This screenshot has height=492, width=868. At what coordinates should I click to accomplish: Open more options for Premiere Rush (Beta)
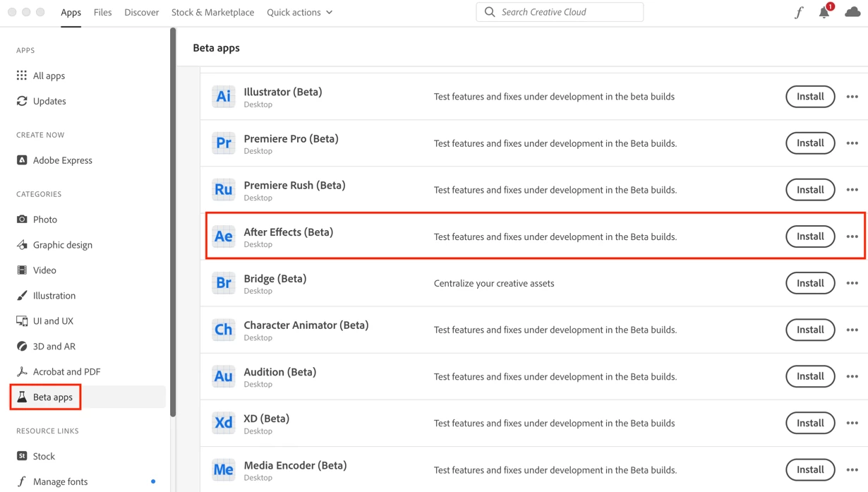coord(852,190)
